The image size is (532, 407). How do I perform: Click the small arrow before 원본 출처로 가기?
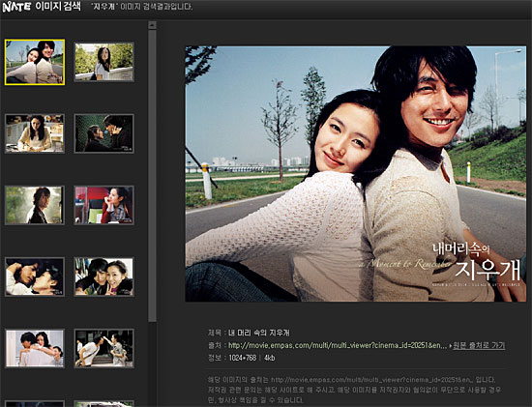pyautogui.click(x=450, y=346)
